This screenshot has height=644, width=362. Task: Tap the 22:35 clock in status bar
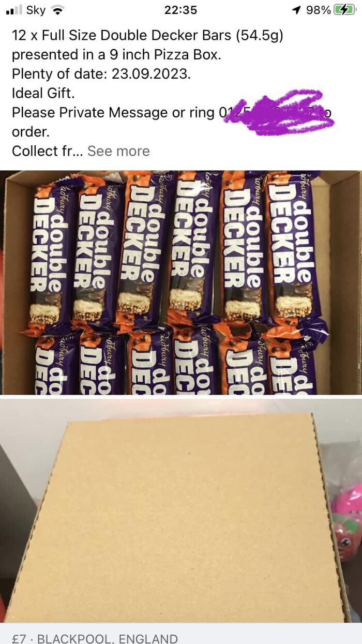[180, 10]
